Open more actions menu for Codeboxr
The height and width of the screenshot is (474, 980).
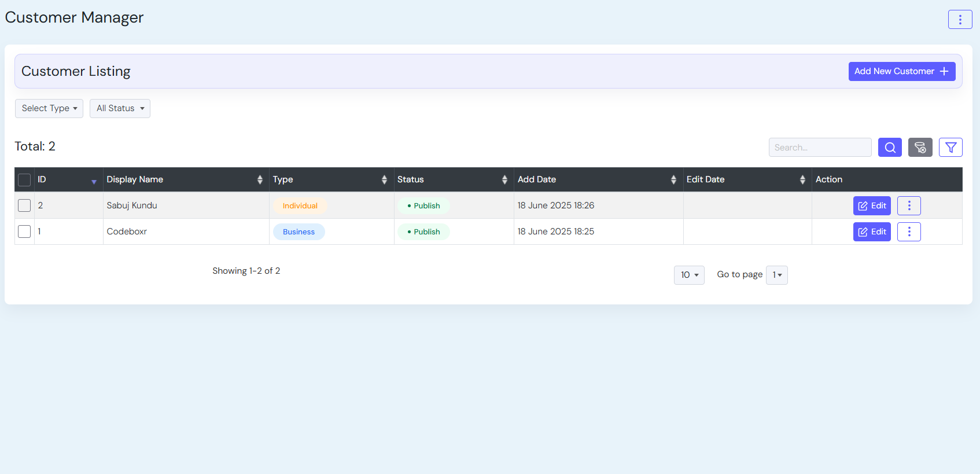pos(909,232)
